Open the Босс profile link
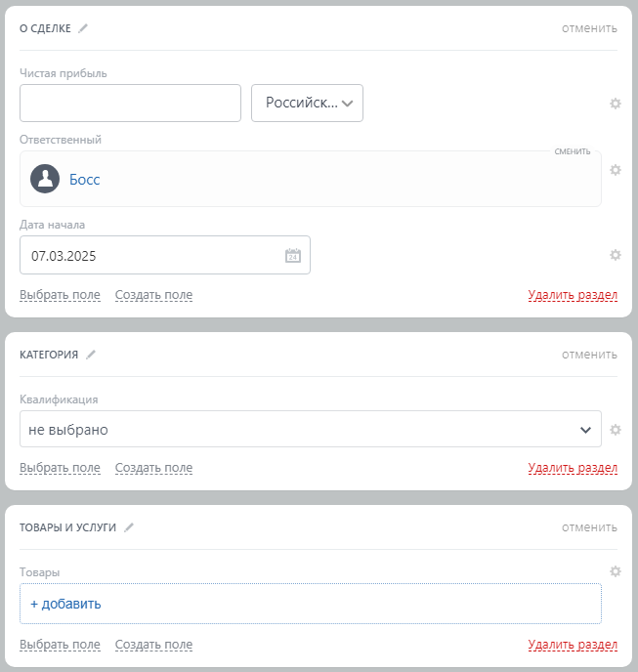Image resolution: width=638 pixels, height=672 pixels. pyautogui.click(x=85, y=180)
